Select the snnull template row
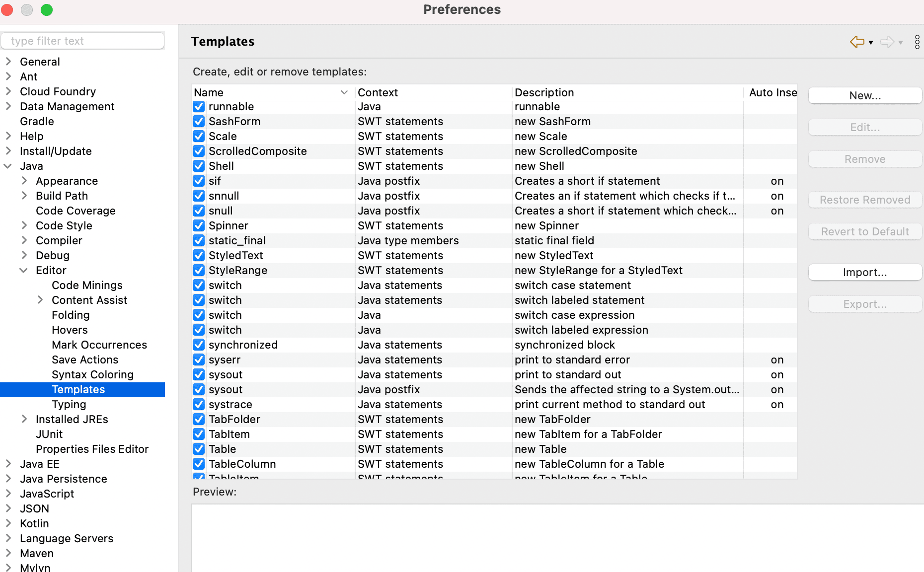 point(494,196)
